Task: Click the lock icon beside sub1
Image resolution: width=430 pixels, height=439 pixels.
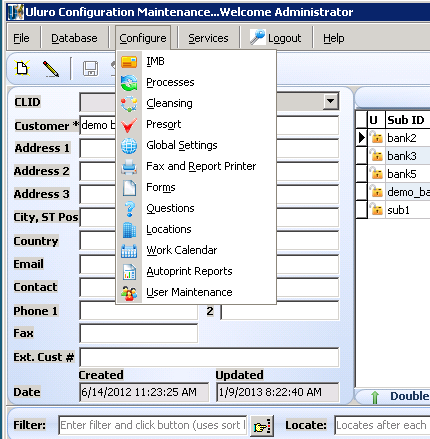Action: (377, 209)
